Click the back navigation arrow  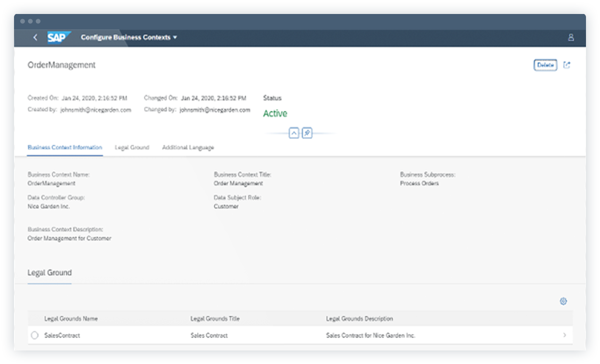[36, 37]
